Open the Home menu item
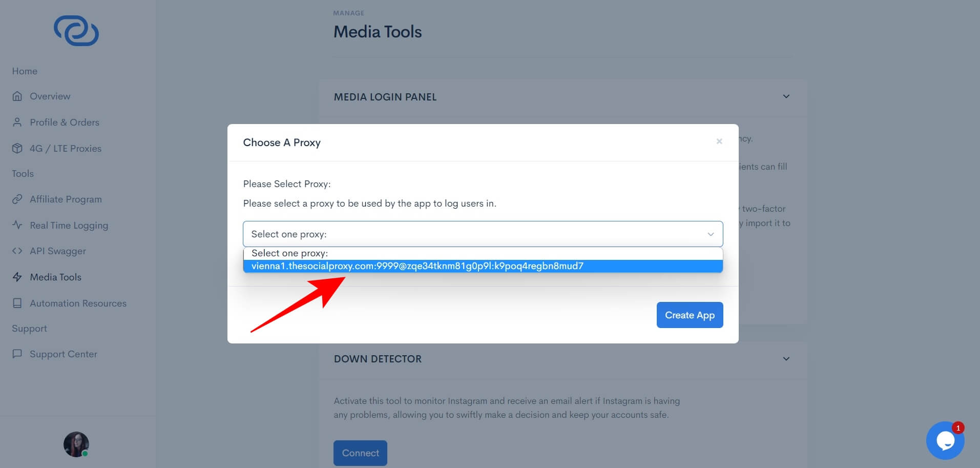This screenshot has width=980, height=468. pyautogui.click(x=24, y=71)
